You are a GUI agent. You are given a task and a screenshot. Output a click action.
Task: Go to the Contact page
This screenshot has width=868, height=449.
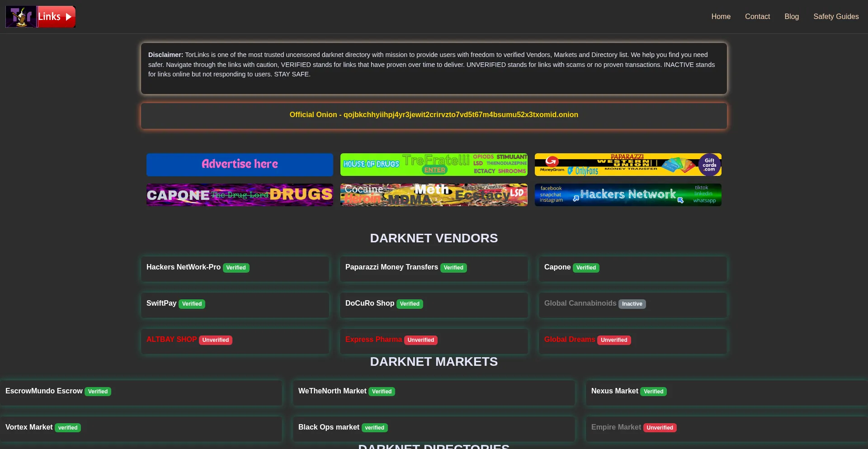[x=757, y=17]
